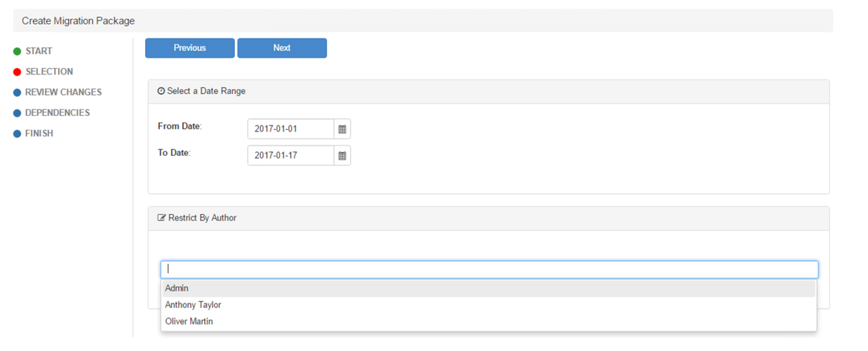This screenshot has width=868, height=351.
Task: Click the clock icon beside Select a Date Range
Action: coord(161,91)
